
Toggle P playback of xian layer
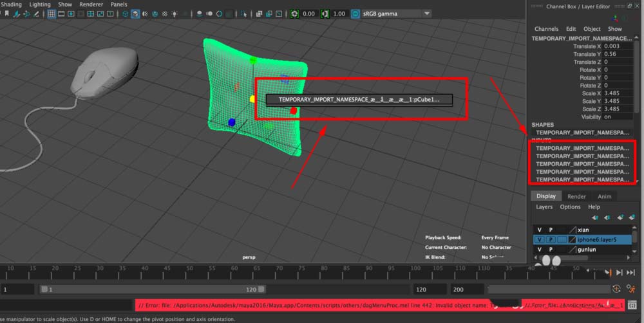551,230
